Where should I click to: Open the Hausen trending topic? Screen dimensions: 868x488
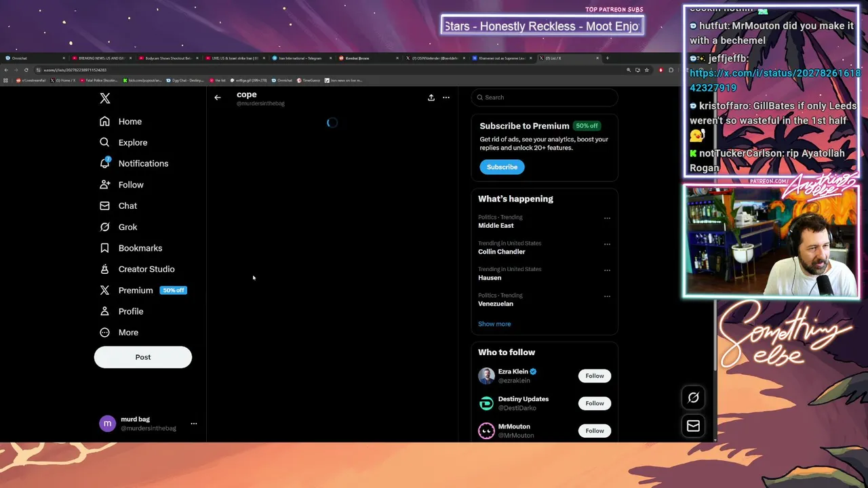point(490,278)
